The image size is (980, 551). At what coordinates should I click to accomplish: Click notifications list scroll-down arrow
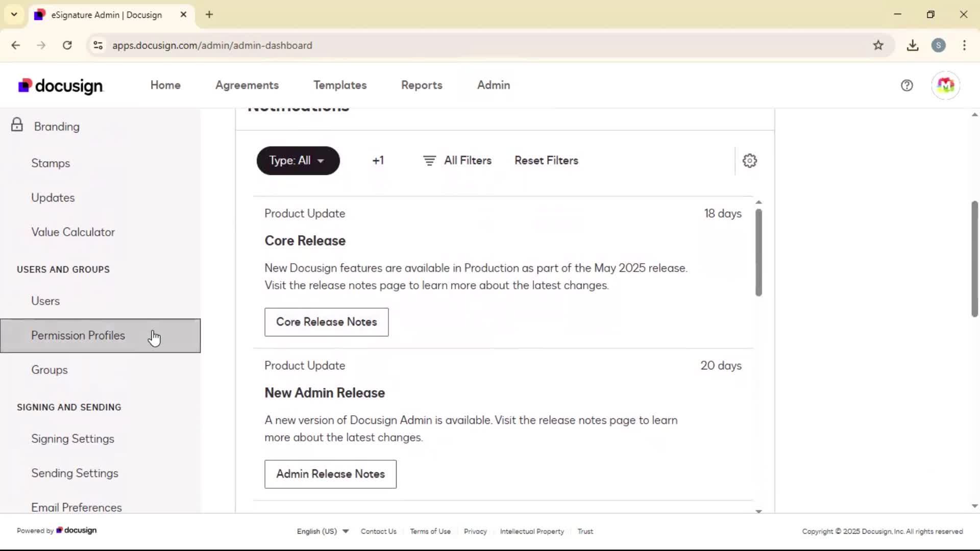click(758, 511)
